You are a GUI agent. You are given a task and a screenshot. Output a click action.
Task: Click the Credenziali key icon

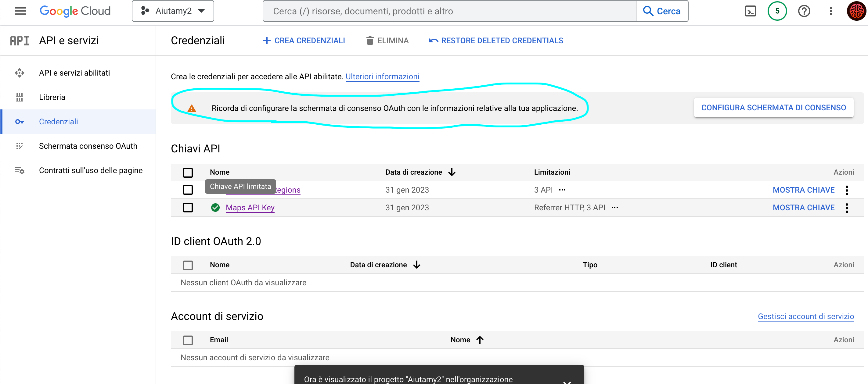coord(20,122)
